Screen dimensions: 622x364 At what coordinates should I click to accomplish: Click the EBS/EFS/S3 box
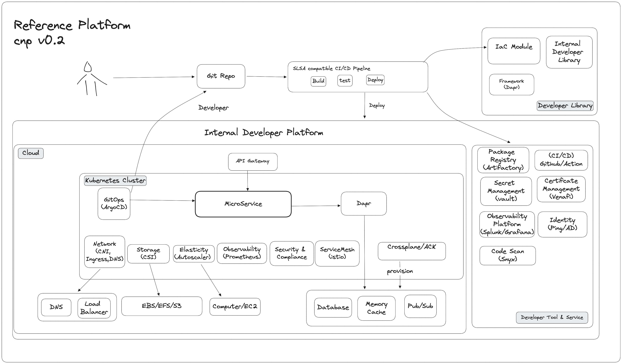point(162,306)
